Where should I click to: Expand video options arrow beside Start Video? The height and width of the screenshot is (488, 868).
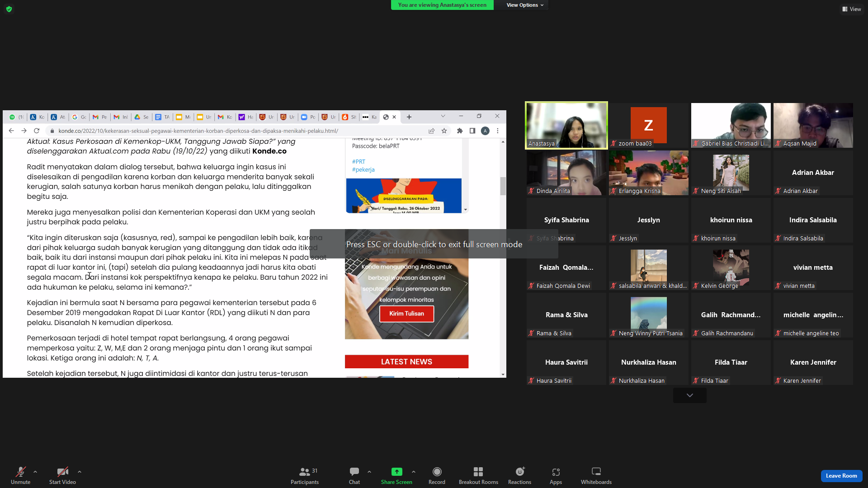(x=80, y=472)
